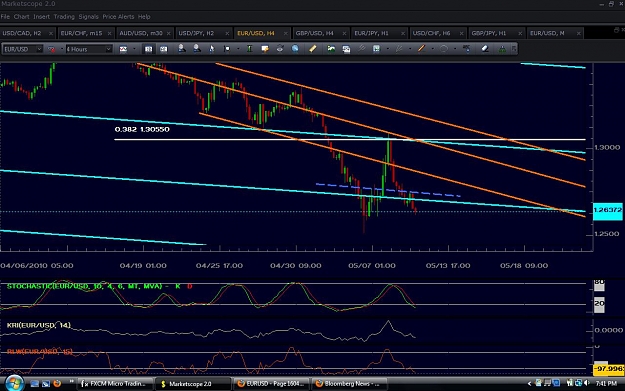Image resolution: width=625 pixels, height=391 pixels.
Task: Expand arrow beside the orange line tool
Action: pos(432,49)
